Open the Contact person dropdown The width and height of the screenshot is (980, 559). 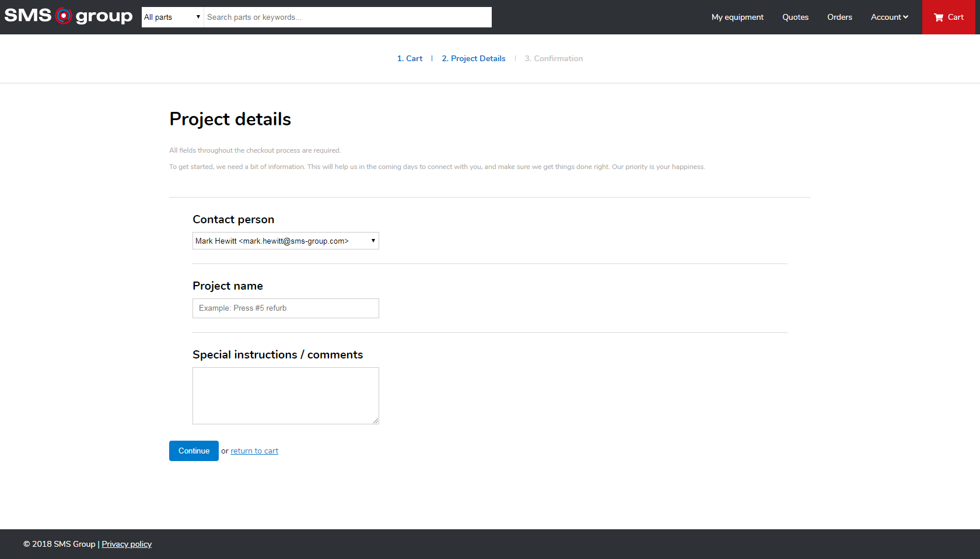pos(285,241)
